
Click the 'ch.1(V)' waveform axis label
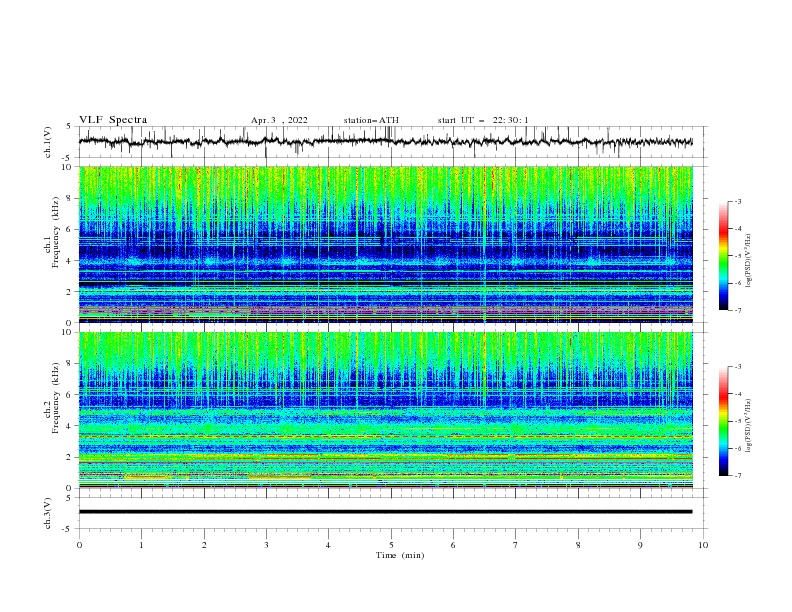48,142
